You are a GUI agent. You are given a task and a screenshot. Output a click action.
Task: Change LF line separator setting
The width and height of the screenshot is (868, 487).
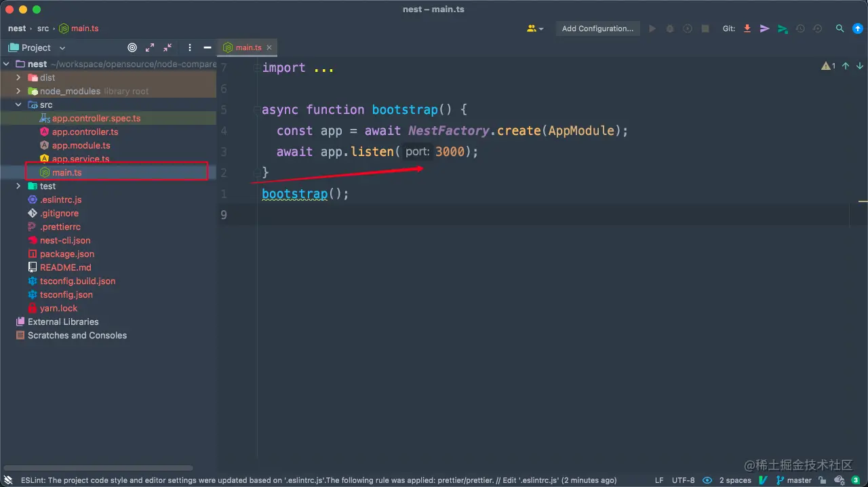659,480
